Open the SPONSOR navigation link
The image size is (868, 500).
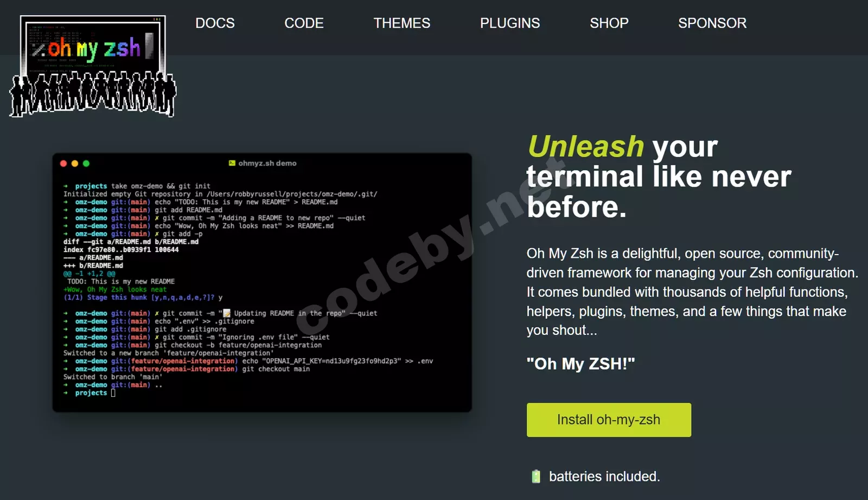(712, 23)
